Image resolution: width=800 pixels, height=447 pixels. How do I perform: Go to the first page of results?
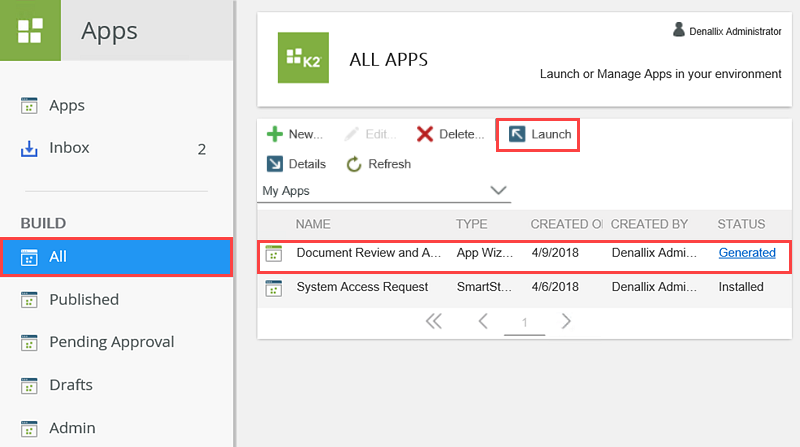pos(433,321)
